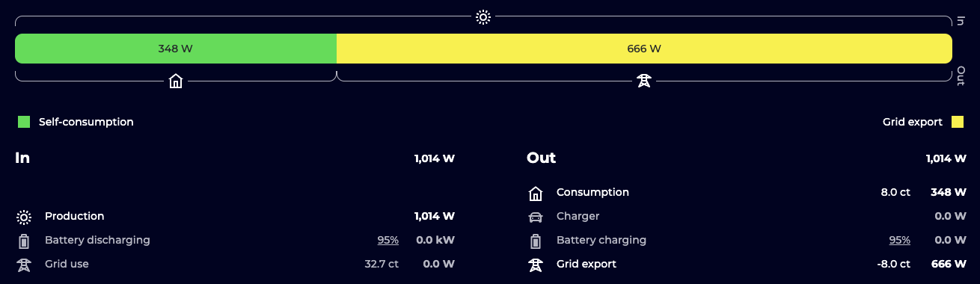Click the house icon beside Consumption

[536, 194]
